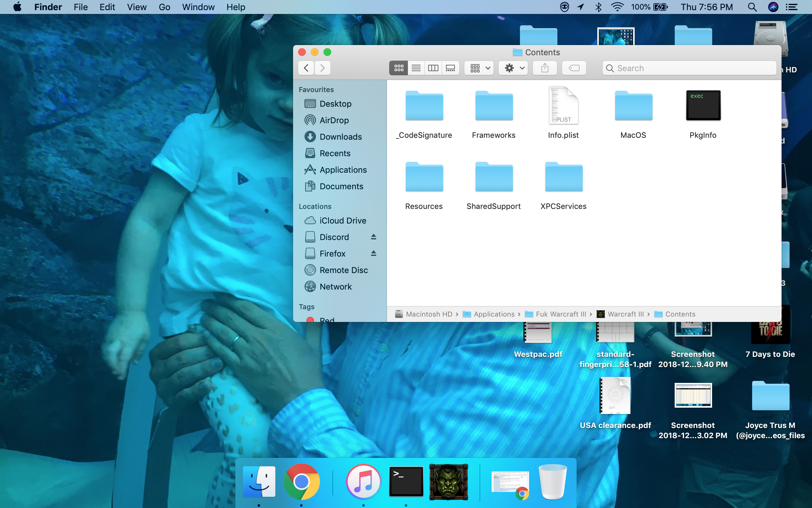
Task: Go forward in Finder history
Action: (x=323, y=68)
